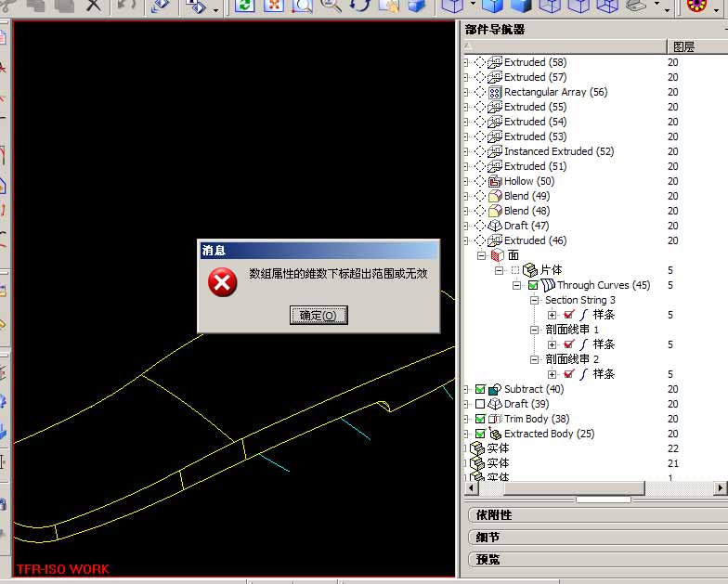Click the Through Curves (45) surface icon
The height and width of the screenshot is (584, 728).
tap(548, 285)
